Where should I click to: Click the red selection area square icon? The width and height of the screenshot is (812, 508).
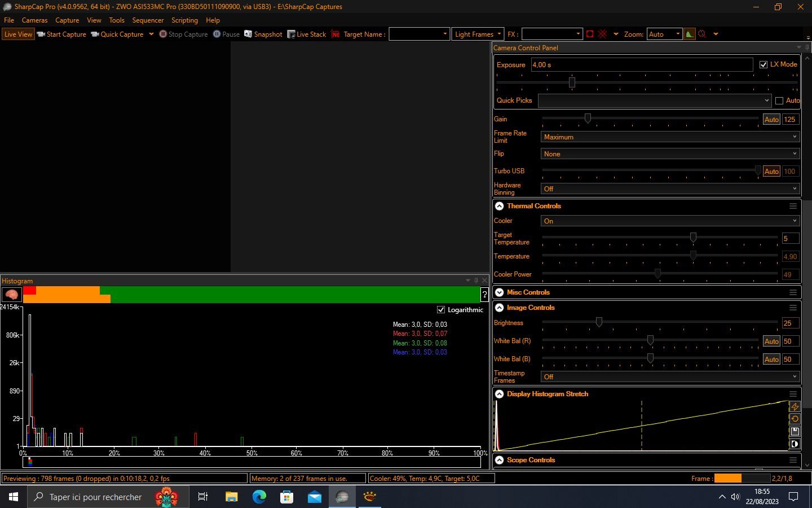coord(590,34)
